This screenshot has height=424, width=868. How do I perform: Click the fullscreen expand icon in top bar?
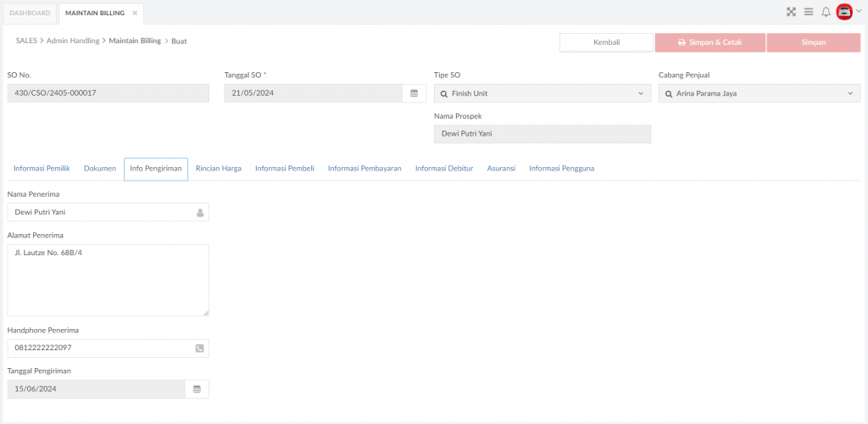tap(791, 12)
